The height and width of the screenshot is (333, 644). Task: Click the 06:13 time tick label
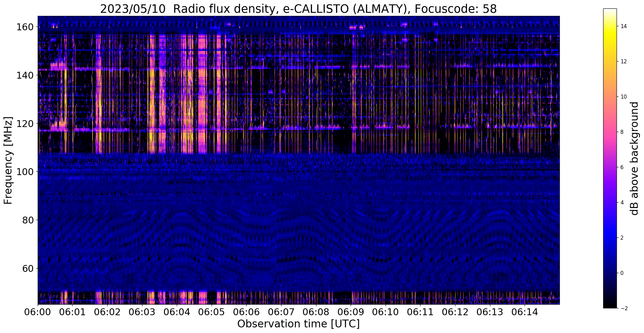[490, 312]
